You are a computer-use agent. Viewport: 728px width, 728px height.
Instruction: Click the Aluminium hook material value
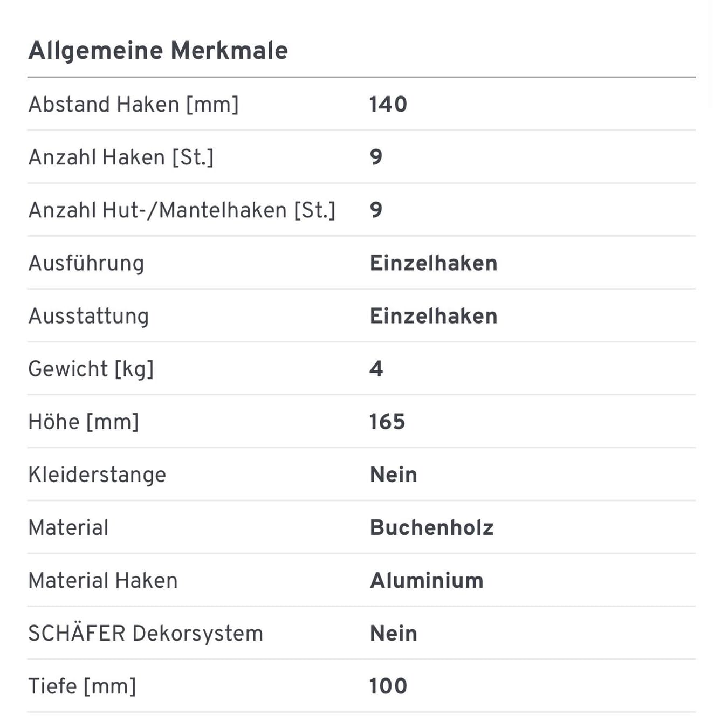[x=427, y=580]
